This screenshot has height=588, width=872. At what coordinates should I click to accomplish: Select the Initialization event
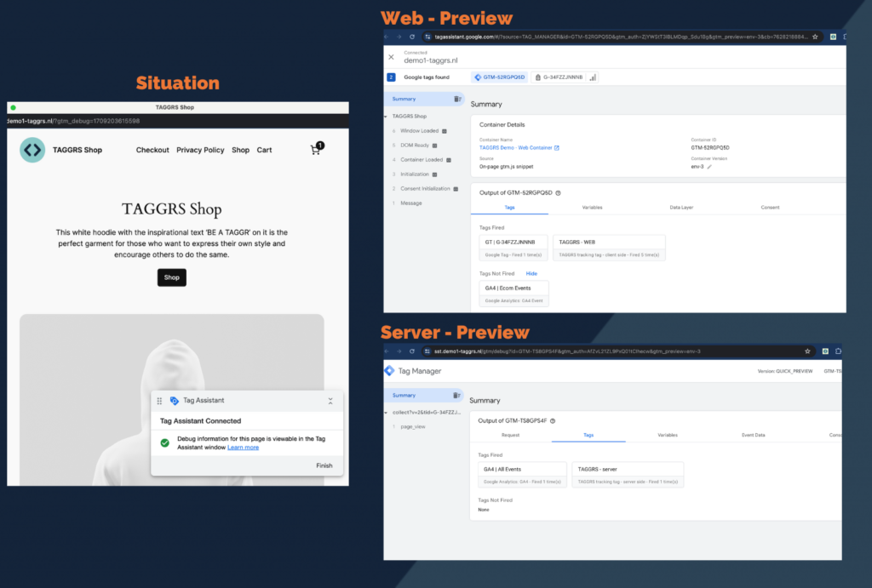coord(415,174)
